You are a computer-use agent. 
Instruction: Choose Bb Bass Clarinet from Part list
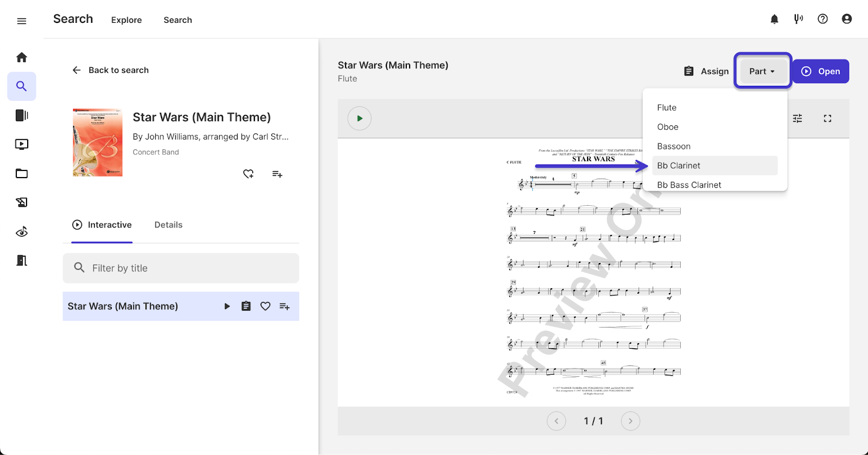pyautogui.click(x=715, y=184)
